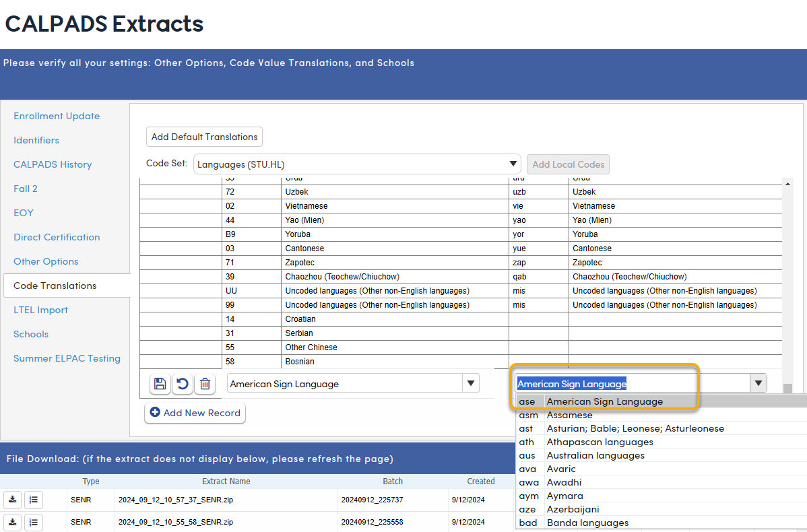Click the Batch column header
The width and height of the screenshot is (807, 532).
[393, 481]
